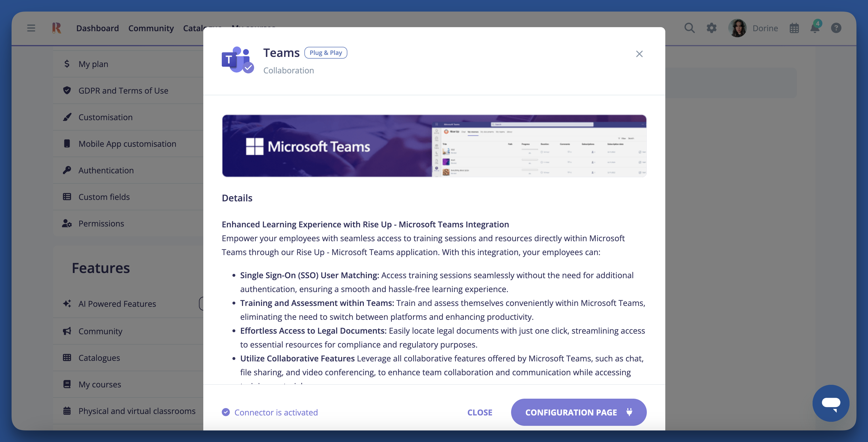This screenshot has height=442, width=868.
Task: Open the chat support bubble
Action: pyautogui.click(x=830, y=403)
